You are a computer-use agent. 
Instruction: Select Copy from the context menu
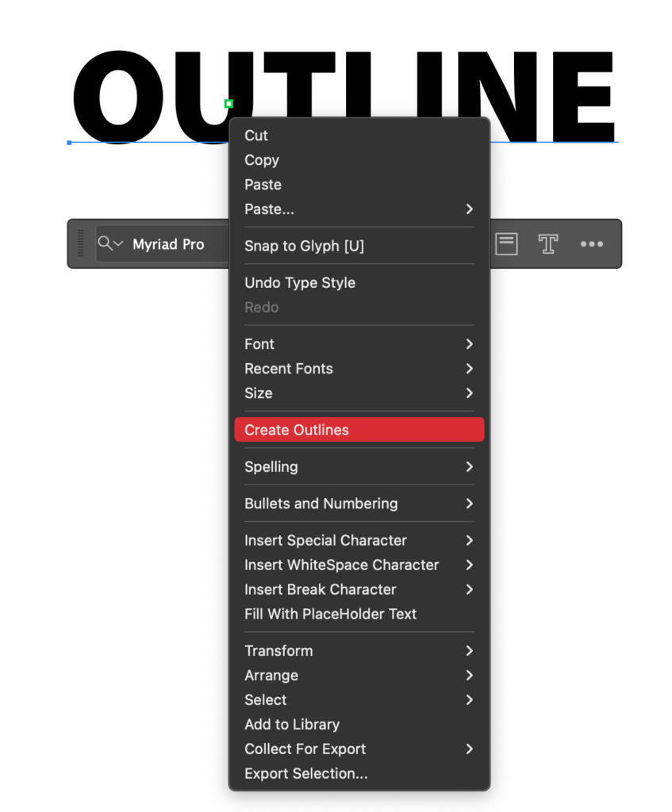pyautogui.click(x=262, y=160)
